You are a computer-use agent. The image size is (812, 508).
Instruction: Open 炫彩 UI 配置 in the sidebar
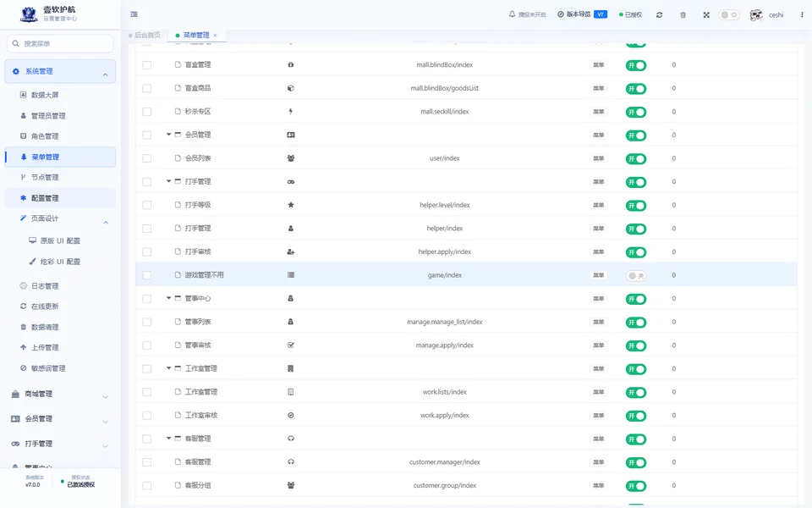pos(60,262)
